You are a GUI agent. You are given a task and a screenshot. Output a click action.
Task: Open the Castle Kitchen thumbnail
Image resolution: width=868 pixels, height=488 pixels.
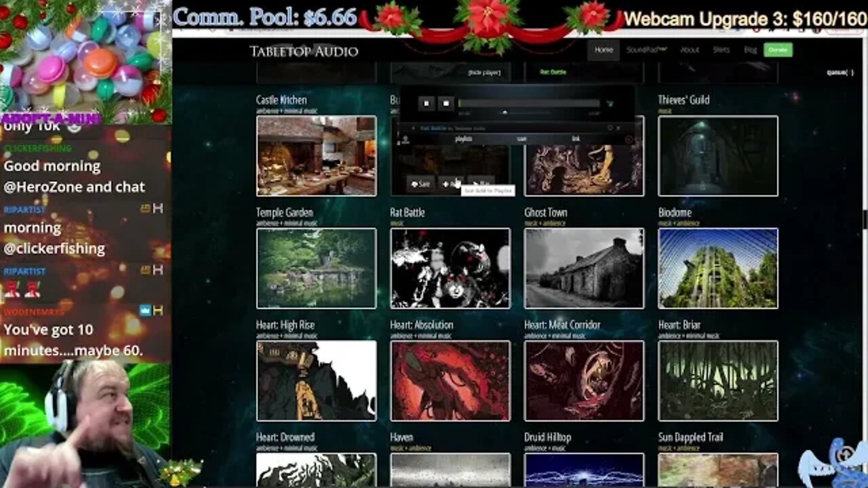click(x=316, y=156)
